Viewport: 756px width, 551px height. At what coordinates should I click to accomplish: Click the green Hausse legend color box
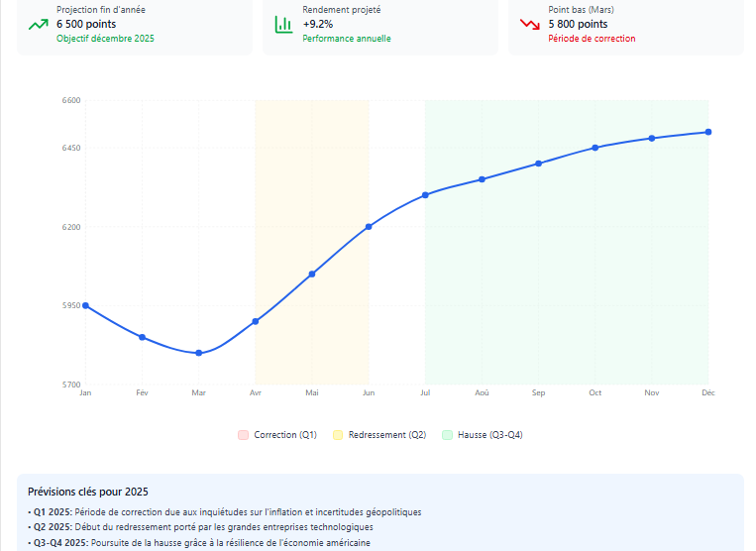pos(448,435)
